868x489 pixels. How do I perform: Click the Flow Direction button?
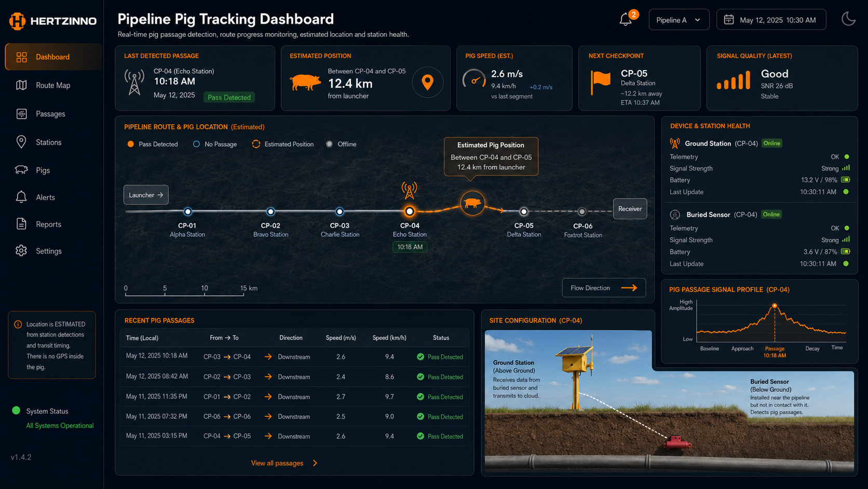[604, 288]
